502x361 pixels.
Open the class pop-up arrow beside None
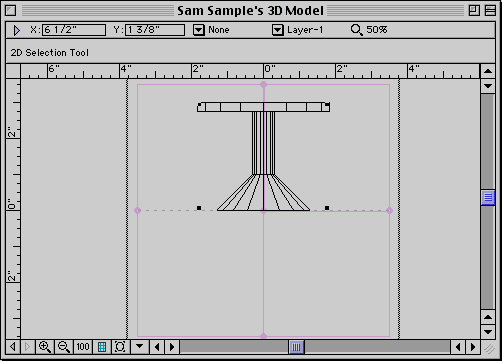click(199, 30)
